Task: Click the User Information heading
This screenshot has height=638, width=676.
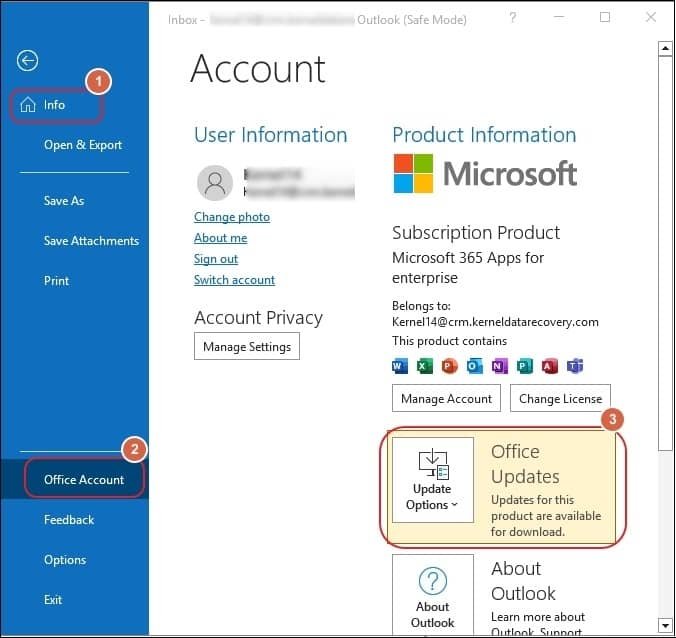Action: 271,134
